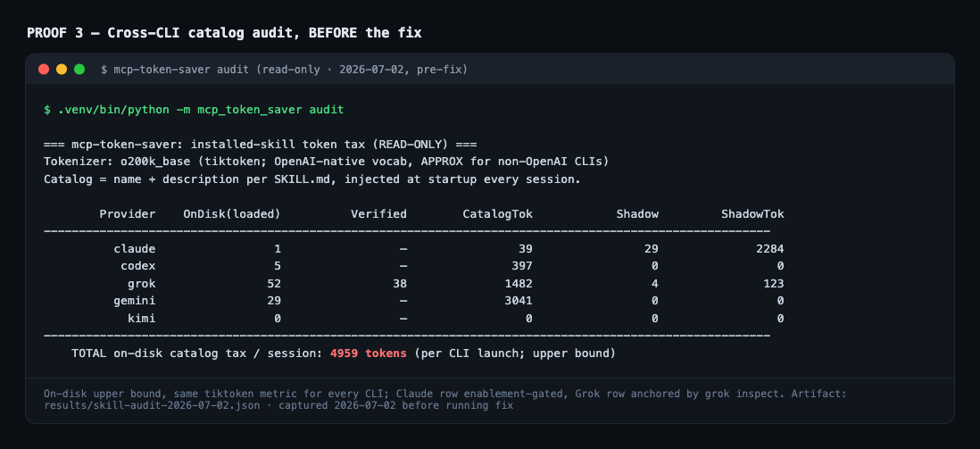Click gemini's CatalogTok value 3041
This screenshot has height=449, width=980.
coord(519,301)
